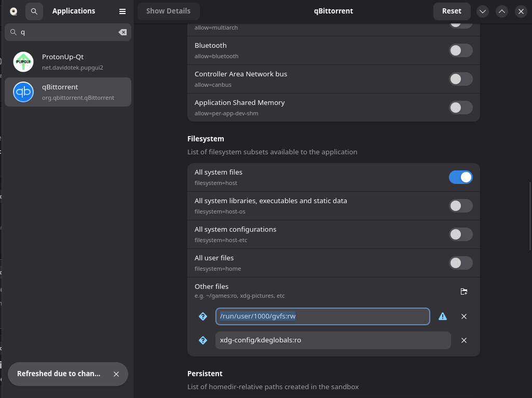Click the Show Details button
532x398 pixels.
click(x=168, y=11)
